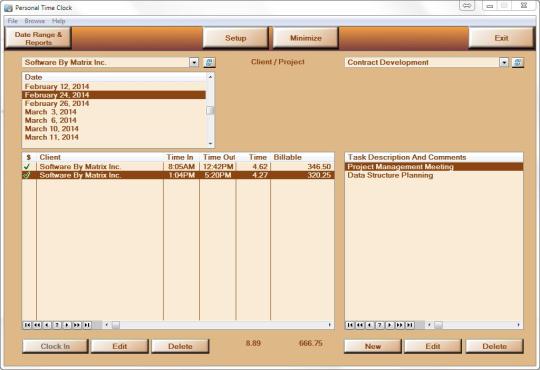Click the Clock In button
This screenshot has width=540, height=370.
coord(55,346)
